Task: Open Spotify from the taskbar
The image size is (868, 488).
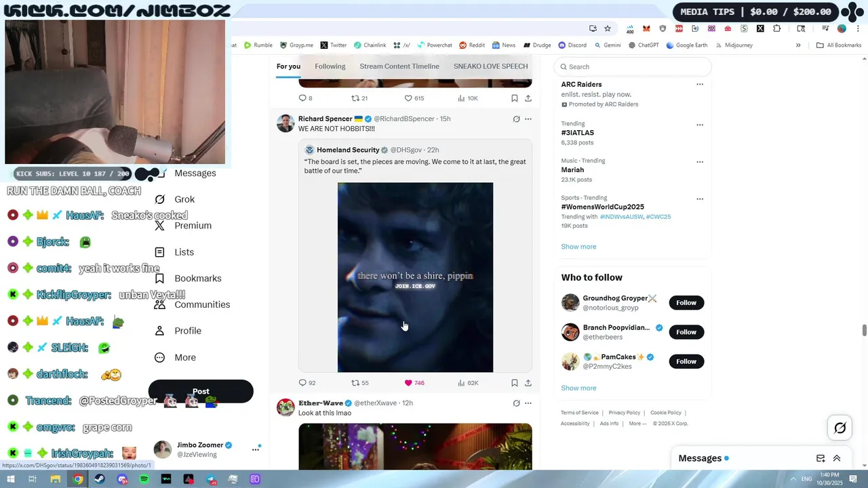Action: coord(144,479)
